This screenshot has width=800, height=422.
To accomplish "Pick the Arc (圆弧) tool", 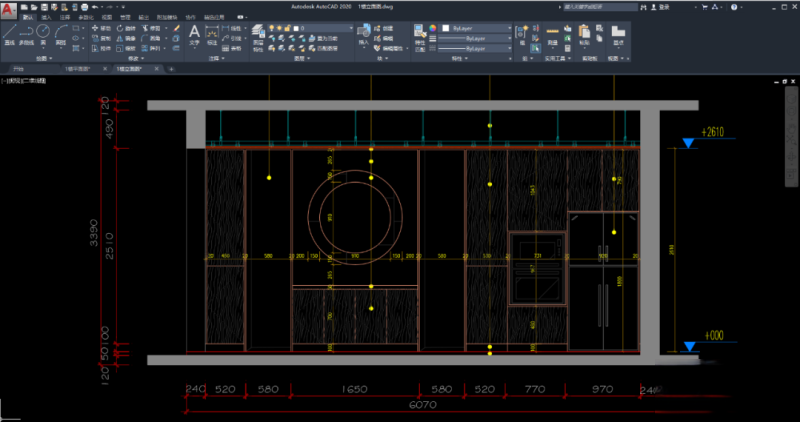I will 62,32.
